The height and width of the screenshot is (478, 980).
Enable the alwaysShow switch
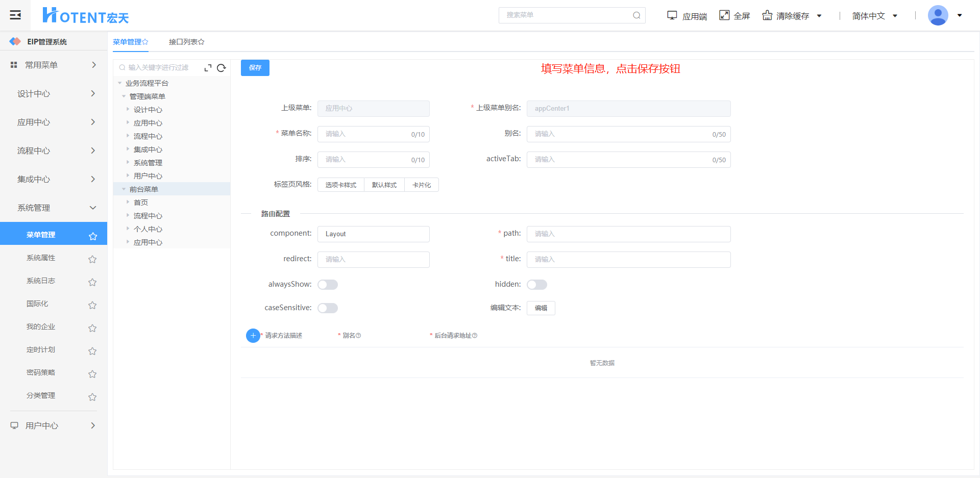[328, 285]
